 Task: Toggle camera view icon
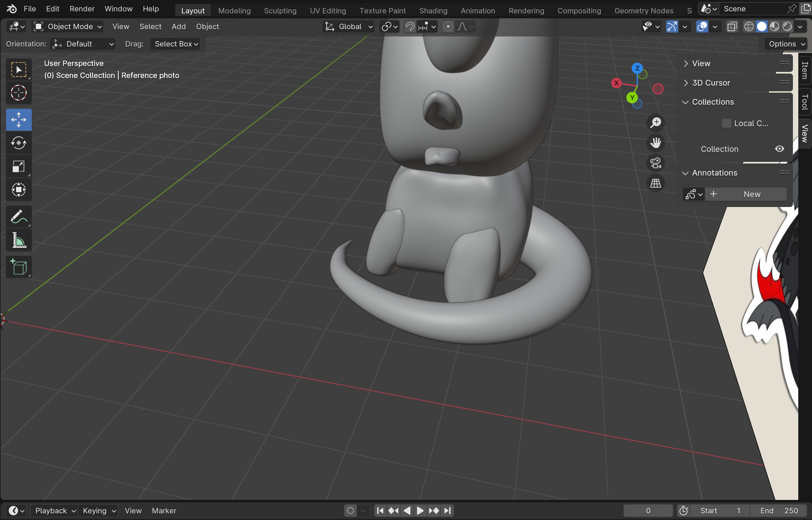pyautogui.click(x=656, y=163)
